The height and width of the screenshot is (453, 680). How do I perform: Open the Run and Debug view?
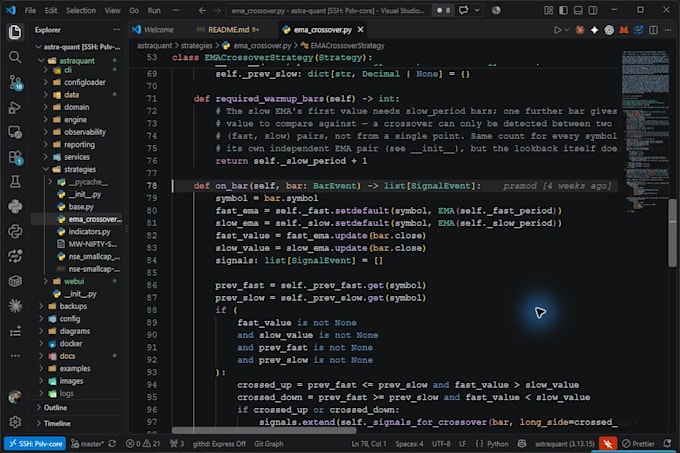(15, 107)
